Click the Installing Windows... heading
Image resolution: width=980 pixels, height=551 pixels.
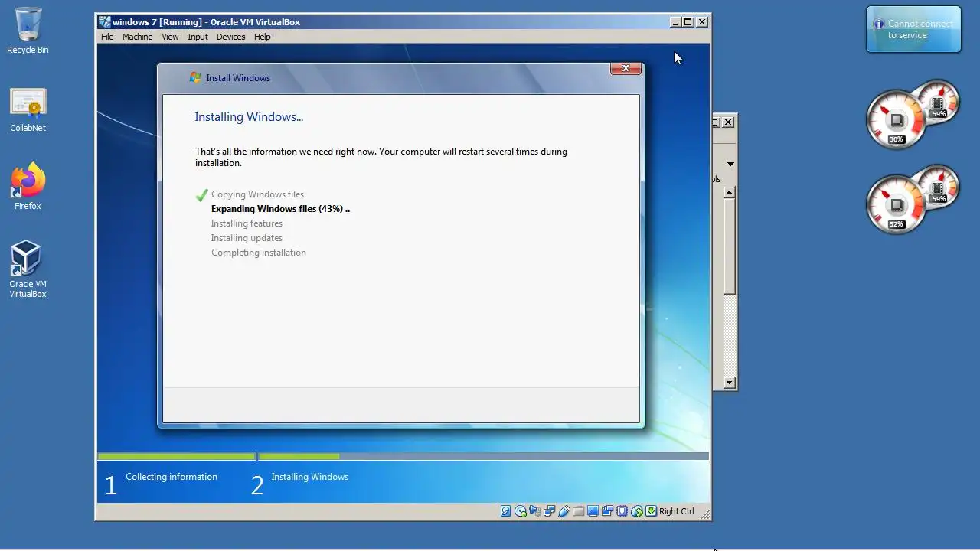point(249,117)
